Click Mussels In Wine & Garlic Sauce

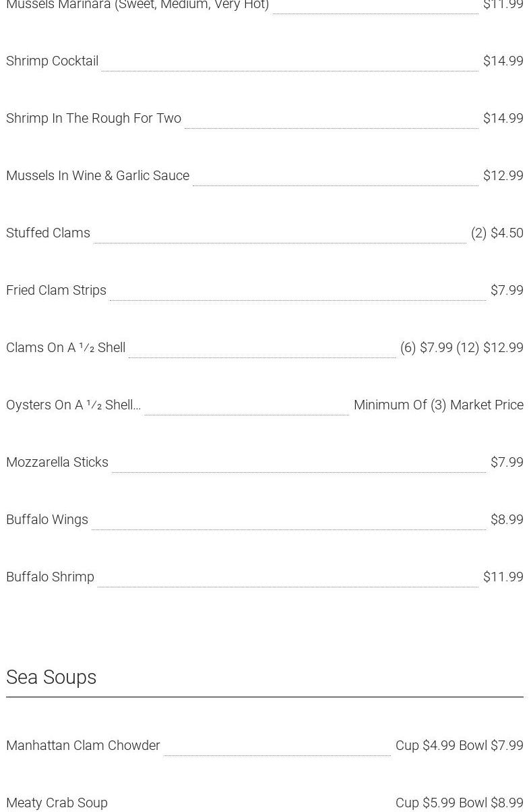tap(98, 175)
